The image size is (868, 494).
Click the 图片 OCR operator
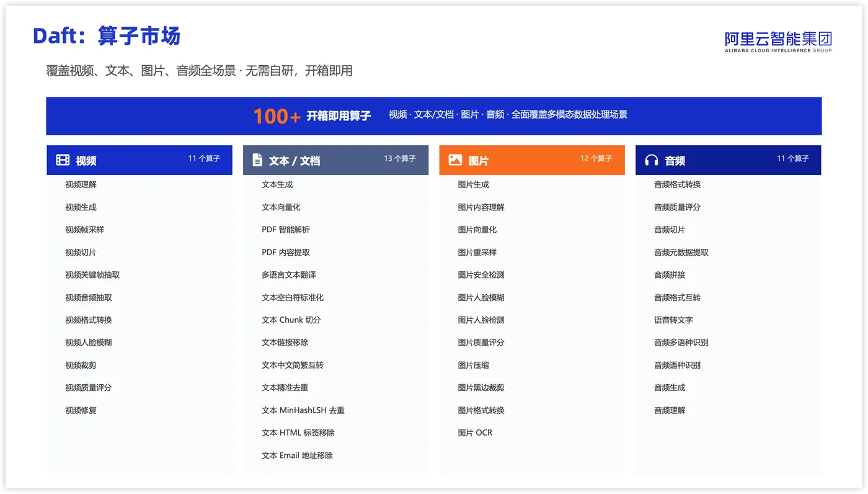tap(476, 433)
